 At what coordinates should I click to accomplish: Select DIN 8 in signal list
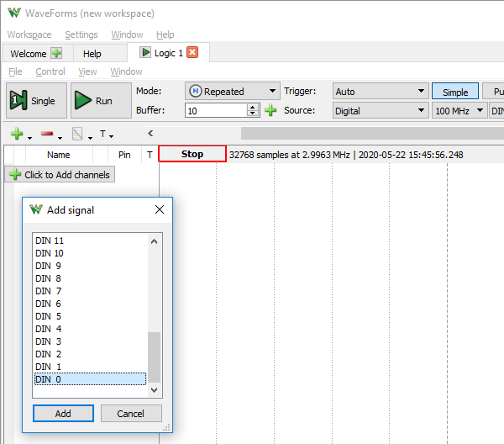pos(91,278)
